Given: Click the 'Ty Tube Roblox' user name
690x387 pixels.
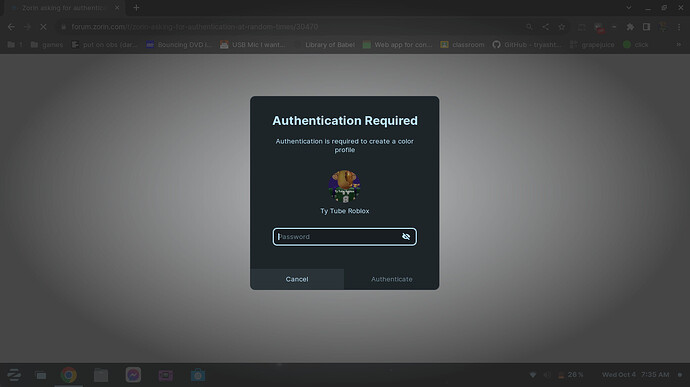Looking at the screenshot, I should pyautogui.click(x=345, y=211).
